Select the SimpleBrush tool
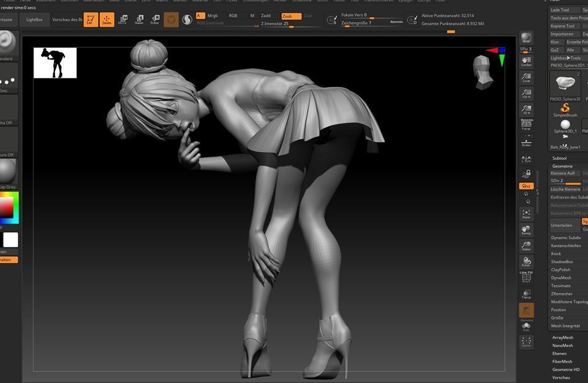 point(565,110)
